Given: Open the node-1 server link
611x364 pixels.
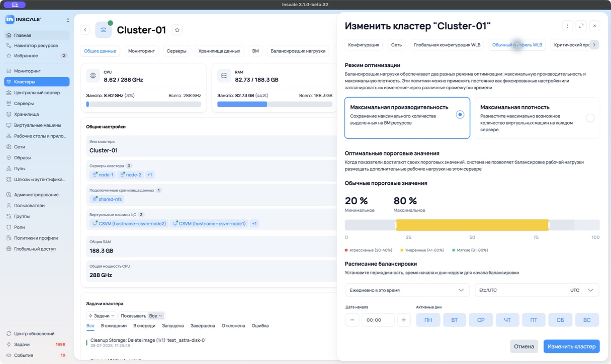Looking at the screenshot, I should click(x=103, y=175).
